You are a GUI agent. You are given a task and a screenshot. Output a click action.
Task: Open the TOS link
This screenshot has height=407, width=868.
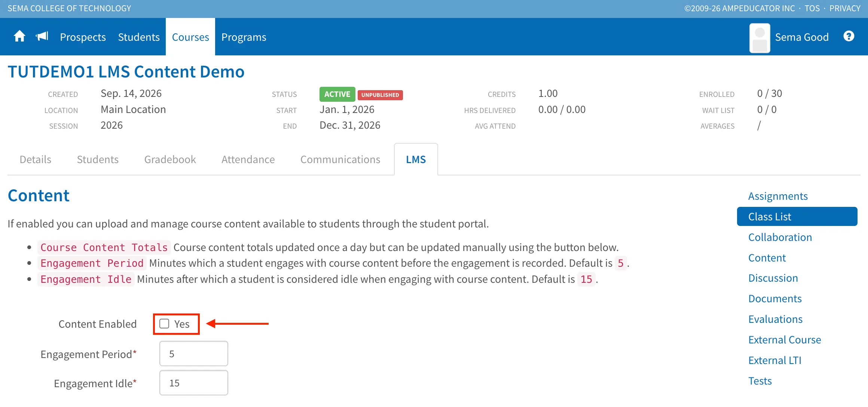click(x=812, y=8)
